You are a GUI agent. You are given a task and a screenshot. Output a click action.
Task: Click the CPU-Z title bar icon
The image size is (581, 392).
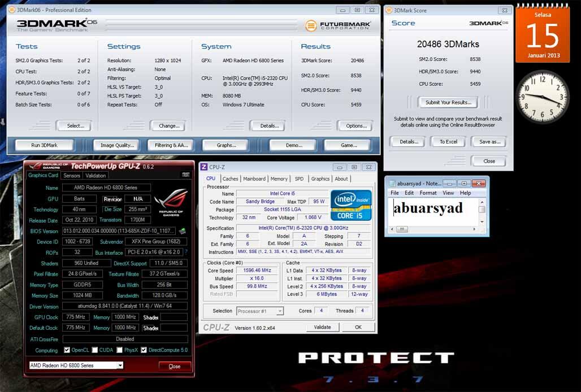204,167
